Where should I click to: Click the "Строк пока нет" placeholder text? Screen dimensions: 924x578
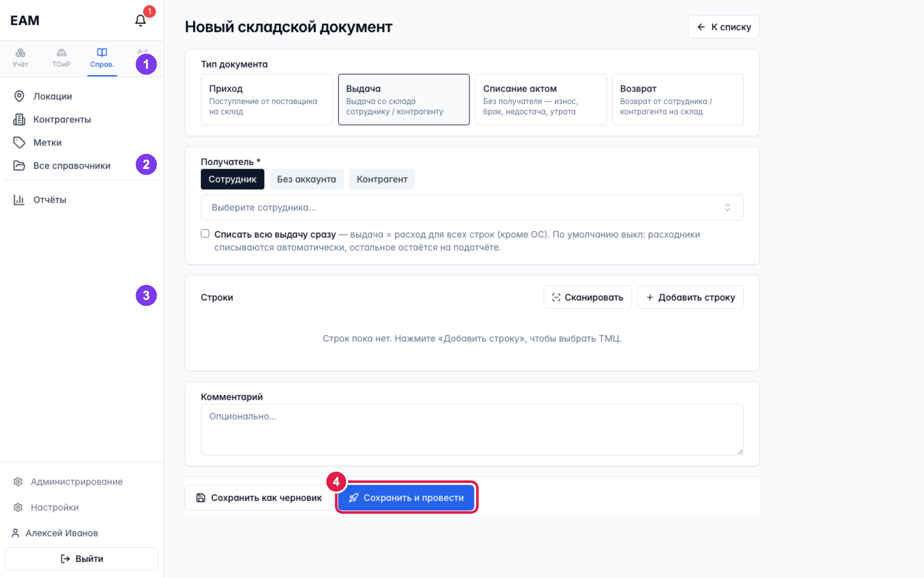click(472, 339)
